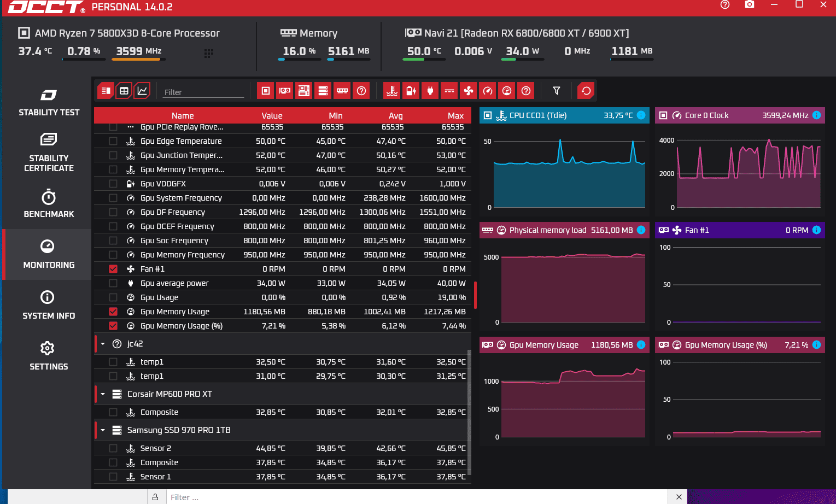
Task: Open the Settings section
Action: tap(48, 356)
